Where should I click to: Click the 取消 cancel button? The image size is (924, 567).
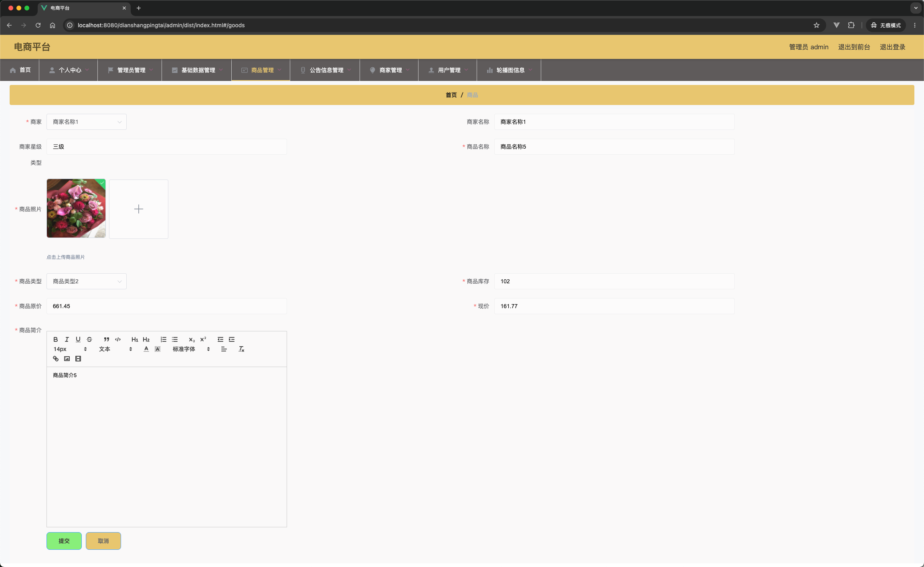[x=103, y=541]
